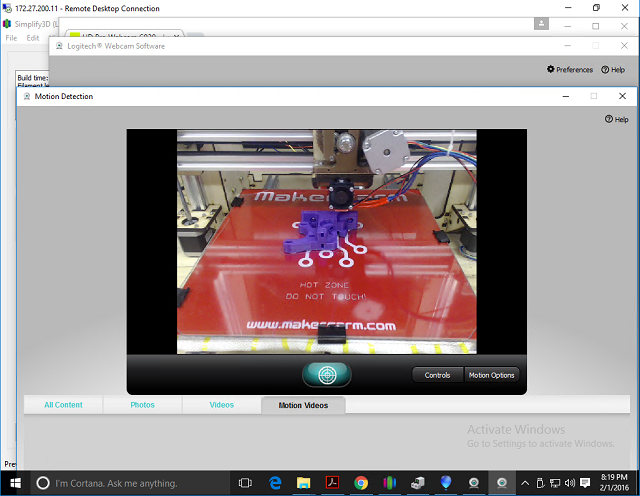Close the Motion Detection window
This screenshot has width=640, height=496.
click(622, 96)
